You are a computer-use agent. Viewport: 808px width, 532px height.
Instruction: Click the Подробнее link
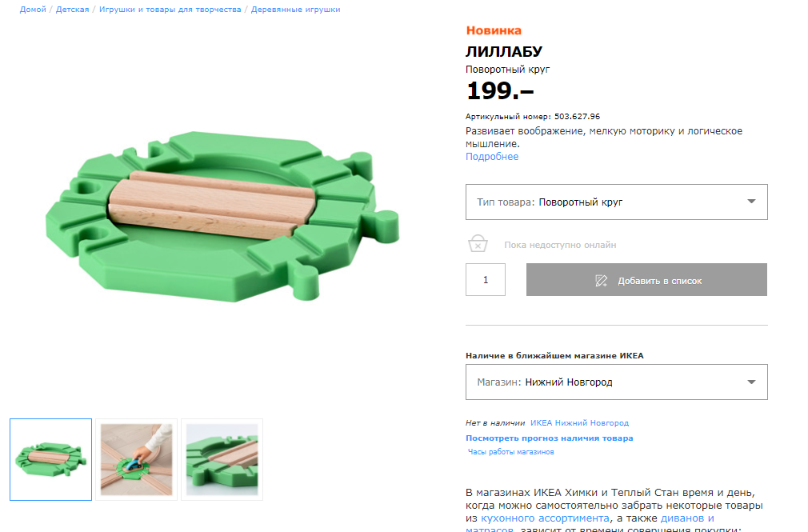click(492, 157)
